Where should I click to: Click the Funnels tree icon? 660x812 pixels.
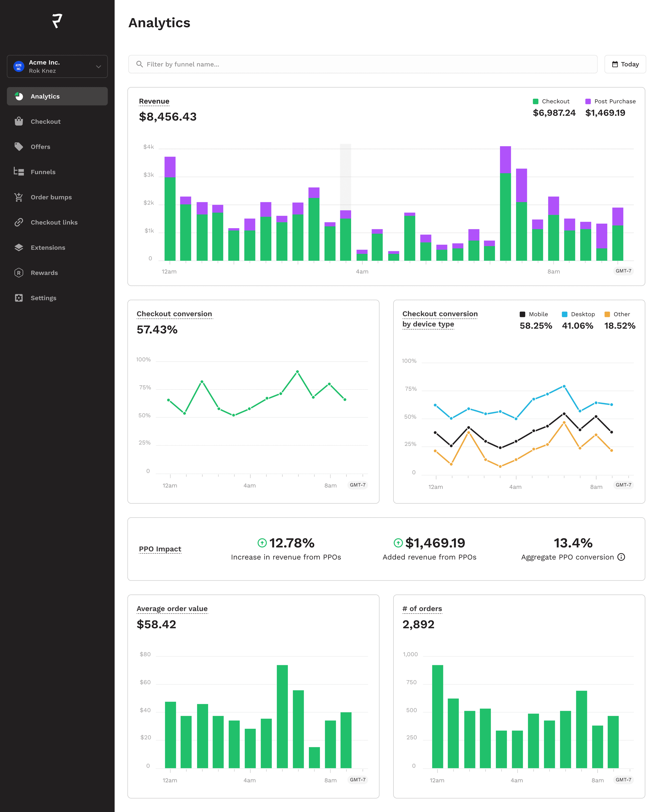[x=19, y=172]
